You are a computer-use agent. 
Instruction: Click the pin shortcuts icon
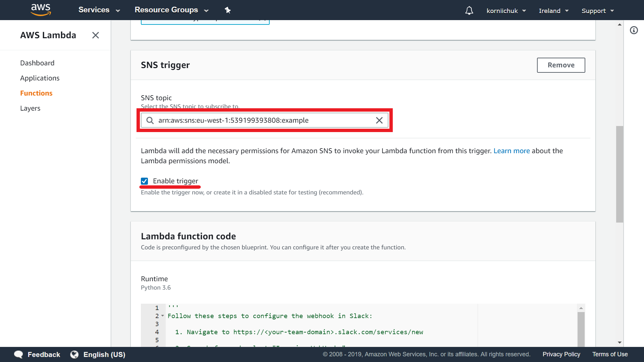pos(228,10)
